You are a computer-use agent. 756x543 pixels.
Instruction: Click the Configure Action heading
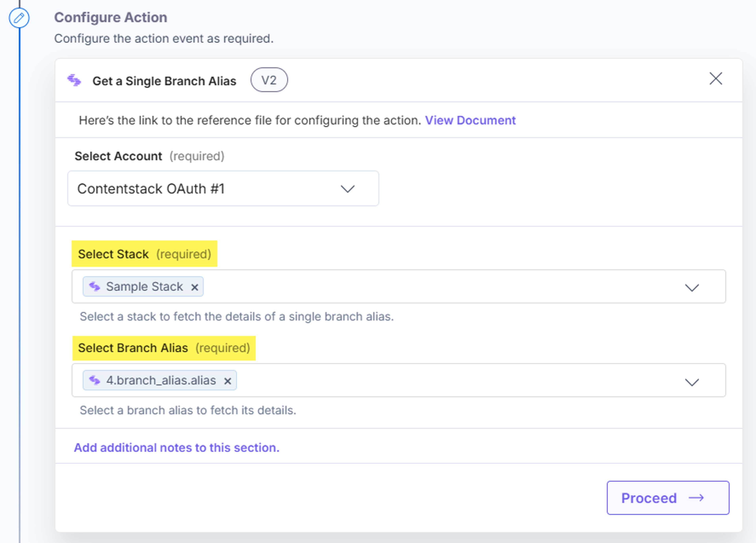pyautogui.click(x=111, y=17)
